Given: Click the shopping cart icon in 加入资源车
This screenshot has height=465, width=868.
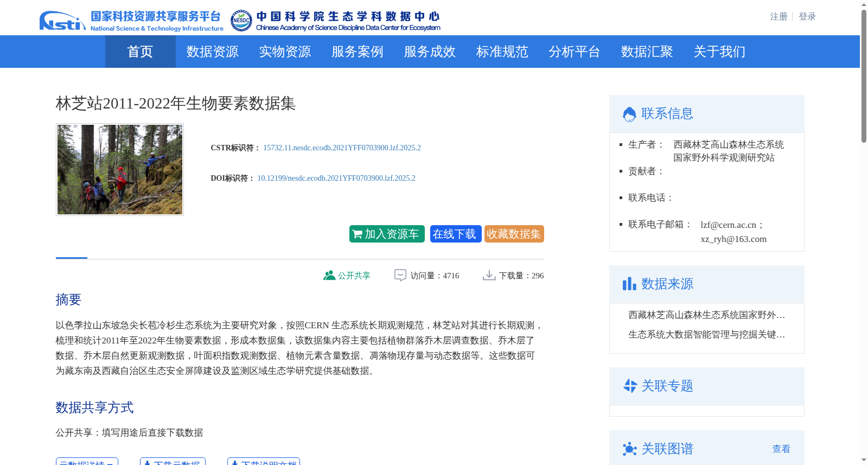Looking at the screenshot, I should 358,234.
